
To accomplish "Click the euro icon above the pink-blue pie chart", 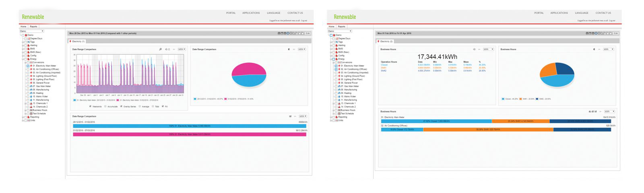I will tap(289, 49).
